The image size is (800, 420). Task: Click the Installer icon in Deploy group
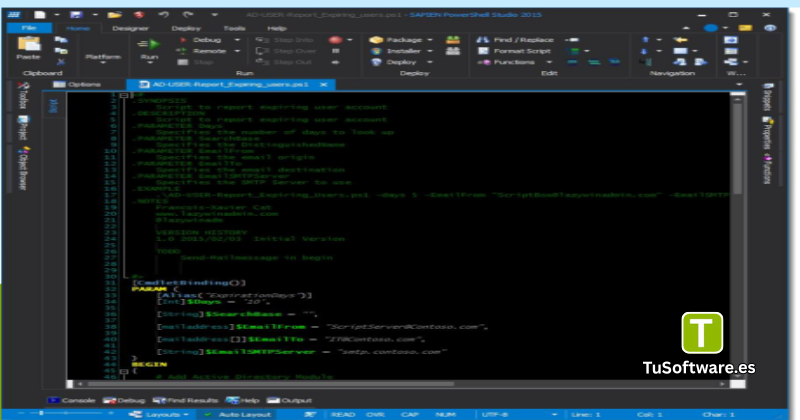tap(377, 51)
